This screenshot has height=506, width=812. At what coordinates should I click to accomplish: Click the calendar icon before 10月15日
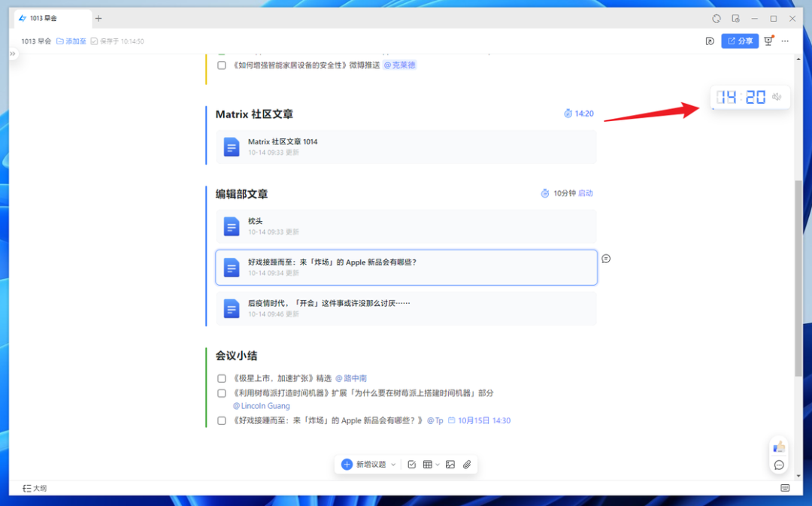[452, 420]
